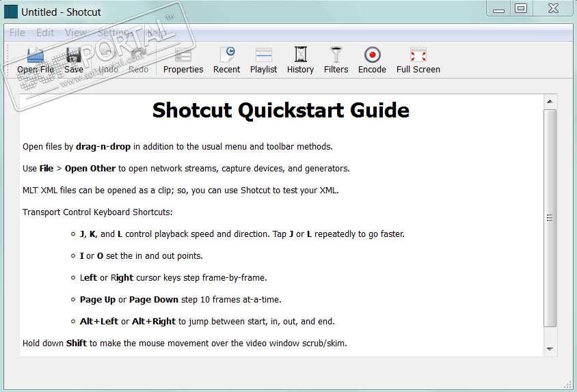Open the File menu

[17, 33]
